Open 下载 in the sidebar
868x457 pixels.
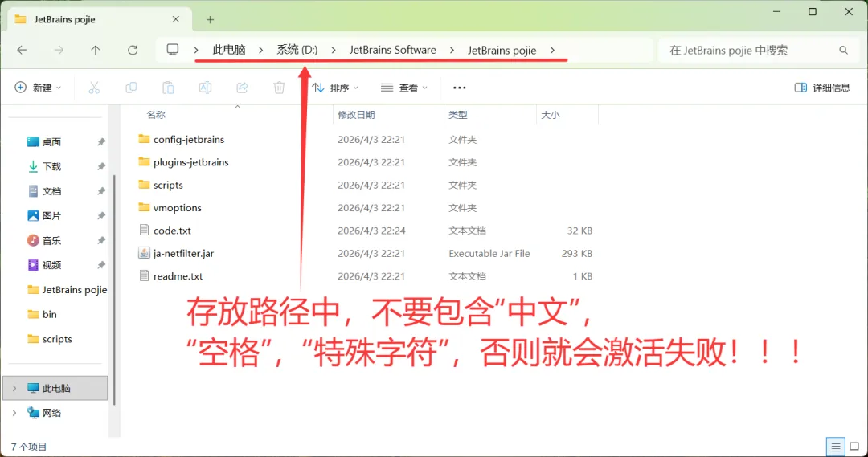tap(44, 166)
